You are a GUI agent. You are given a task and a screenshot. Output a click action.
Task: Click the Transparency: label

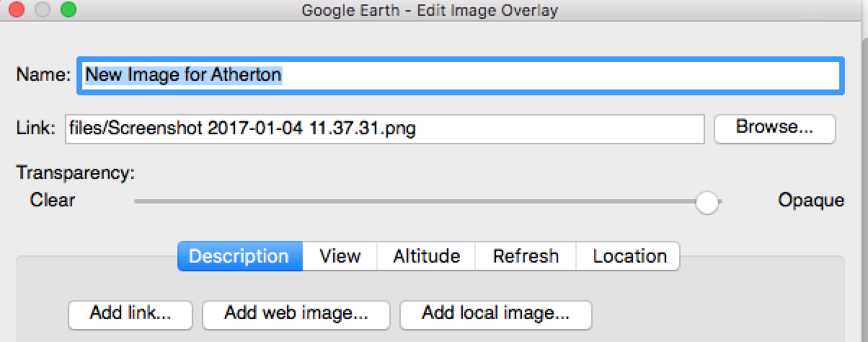pos(76,173)
